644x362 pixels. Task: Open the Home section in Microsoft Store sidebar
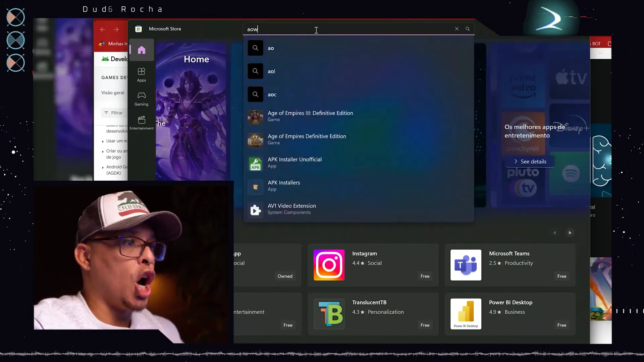(142, 50)
